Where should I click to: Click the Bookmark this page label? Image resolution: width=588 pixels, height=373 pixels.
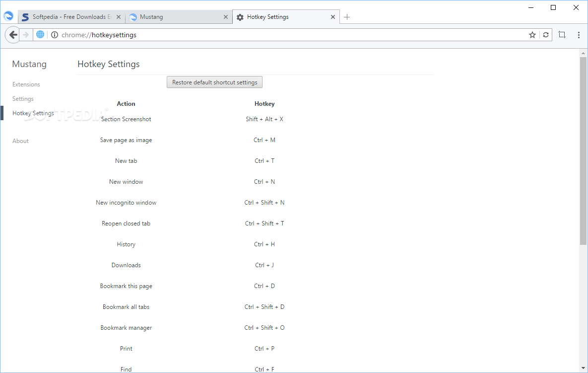point(126,286)
